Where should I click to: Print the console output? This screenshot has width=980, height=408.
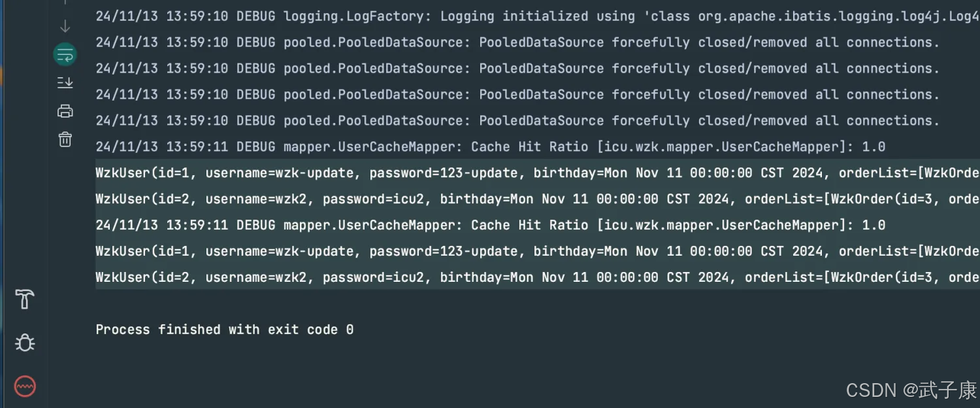[x=65, y=110]
